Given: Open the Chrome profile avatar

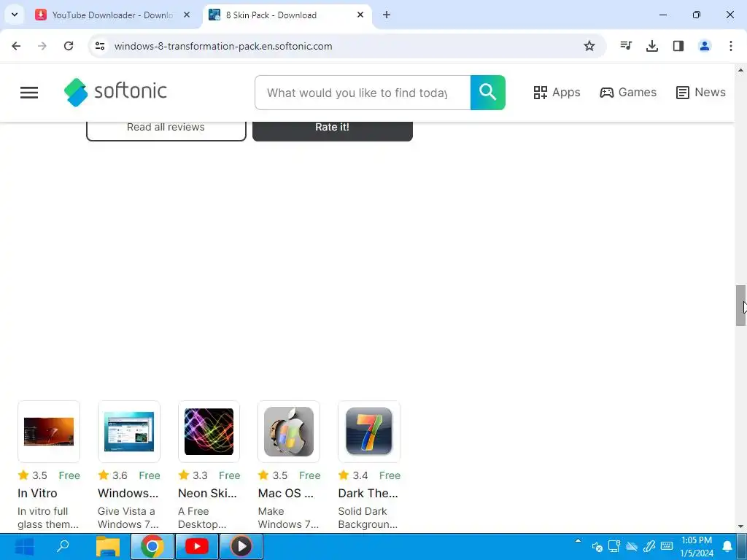Looking at the screenshot, I should pos(705,46).
